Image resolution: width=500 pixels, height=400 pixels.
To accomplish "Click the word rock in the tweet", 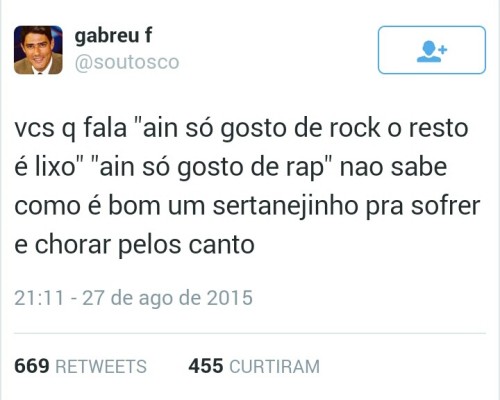I will tap(355, 128).
